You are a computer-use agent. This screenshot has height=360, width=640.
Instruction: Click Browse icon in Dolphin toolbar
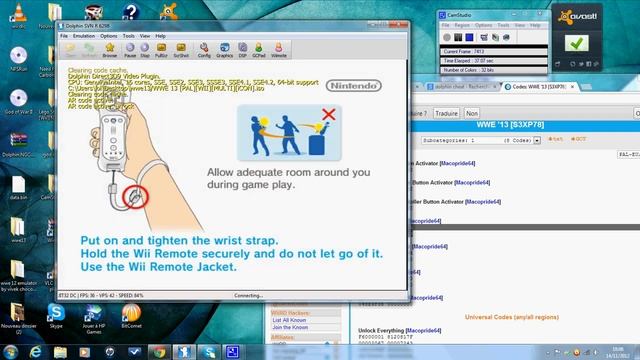click(x=109, y=50)
